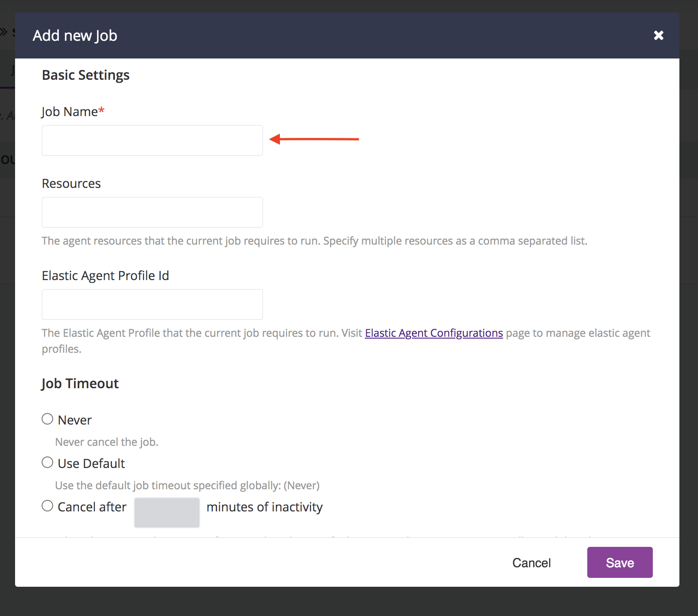Click into the Resources input box
Image resolution: width=698 pixels, height=616 pixels.
point(152,212)
